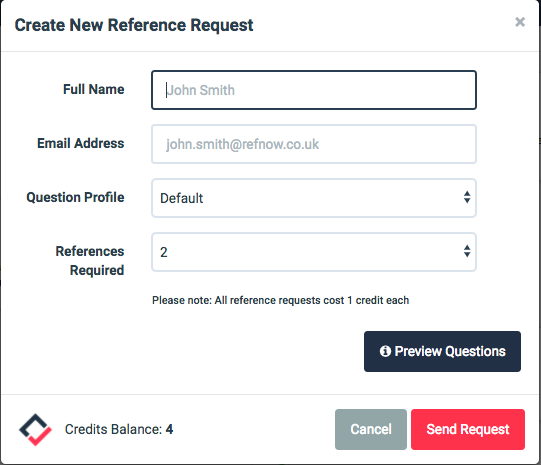Focus the Full Name input field
Screen dimensions: 541x465
(x=314, y=90)
